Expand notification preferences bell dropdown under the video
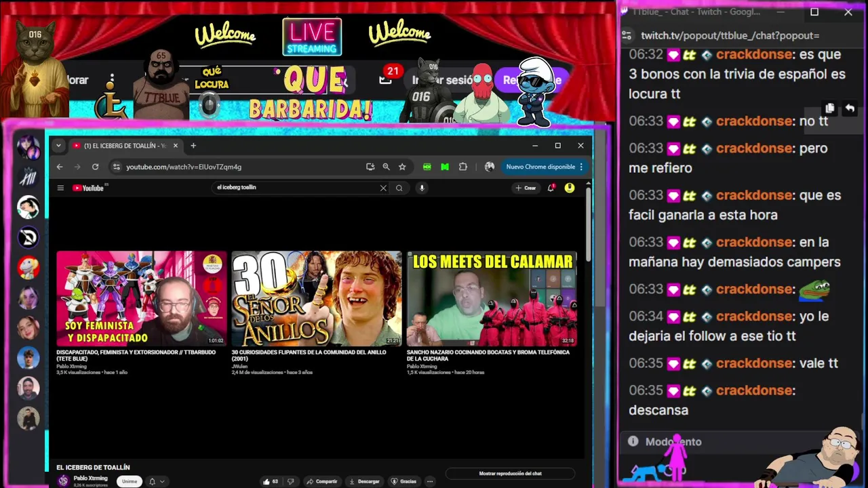Viewport: 868px width, 488px height. click(x=156, y=481)
